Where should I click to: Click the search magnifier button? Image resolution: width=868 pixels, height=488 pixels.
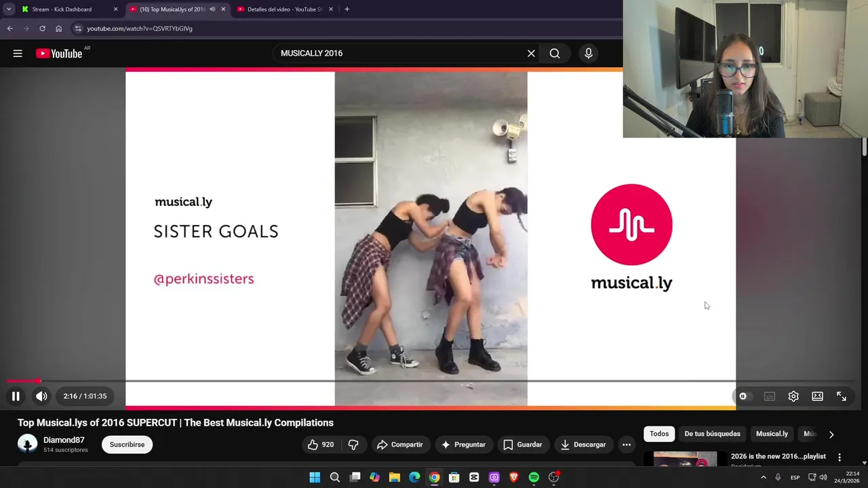pos(555,54)
